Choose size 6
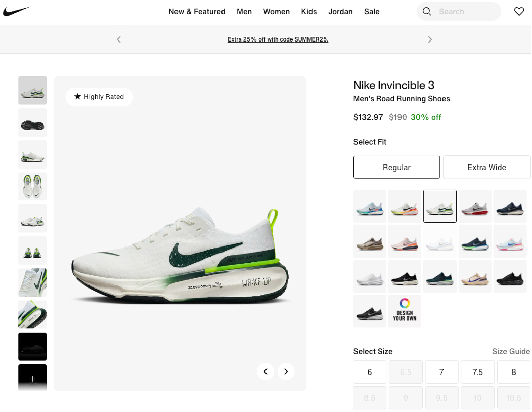 (370, 372)
